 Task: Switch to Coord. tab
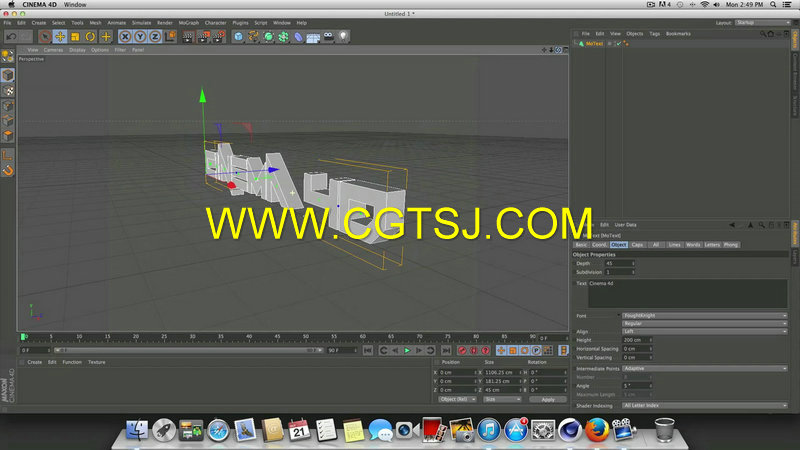599,245
